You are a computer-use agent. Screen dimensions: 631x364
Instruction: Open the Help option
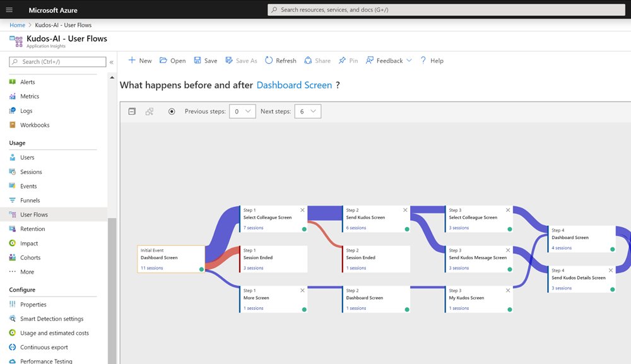point(432,61)
